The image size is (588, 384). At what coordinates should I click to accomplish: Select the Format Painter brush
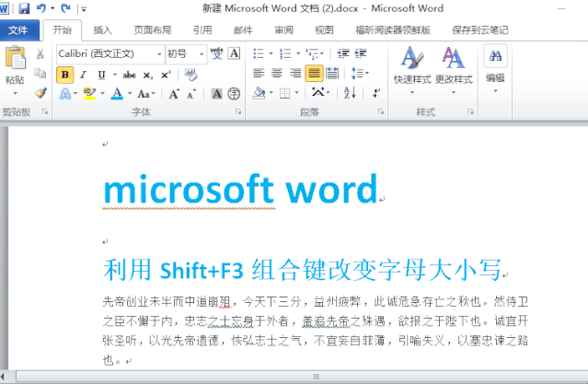point(40,93)
